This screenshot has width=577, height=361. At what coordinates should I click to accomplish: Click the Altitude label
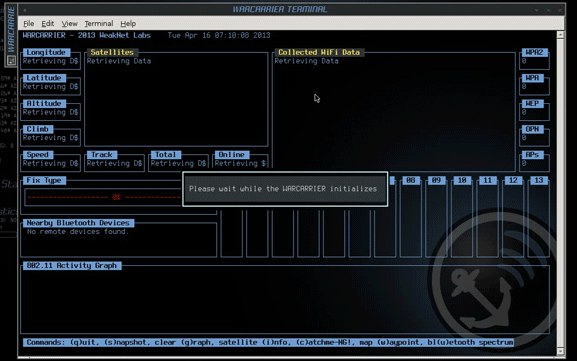[44, 103]
